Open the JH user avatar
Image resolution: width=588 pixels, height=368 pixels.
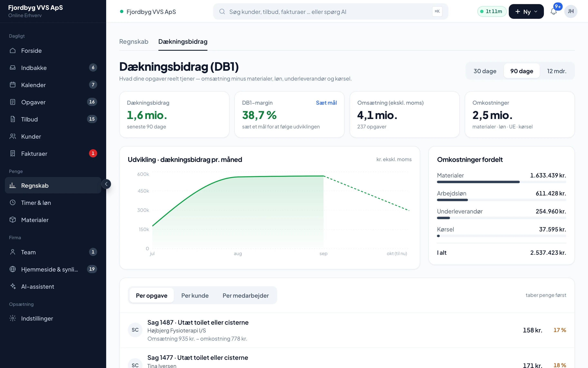[571, 11]
